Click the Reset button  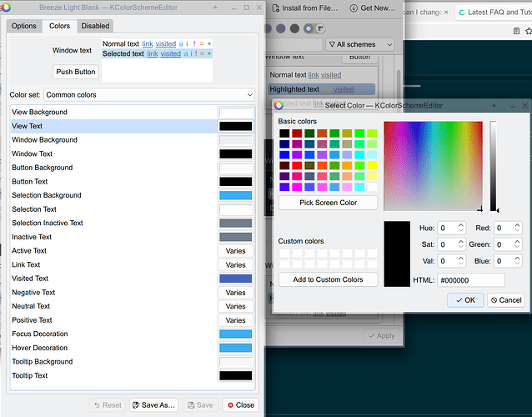[108, 405]
